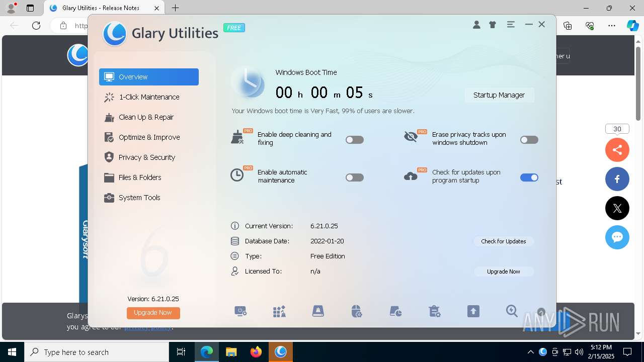This screenshot has height=362, width=644.
Task: Open the Glary Utilities hamburger menu
Action: pos(511,24)
